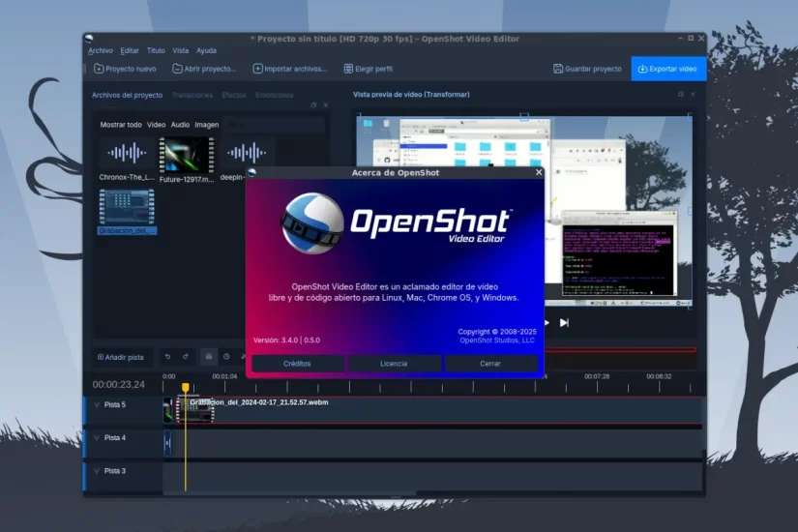The height and width of the screenshot is (532, 798).
Task: Click the blue Exportar video button
Action: (x=668, y=69)
